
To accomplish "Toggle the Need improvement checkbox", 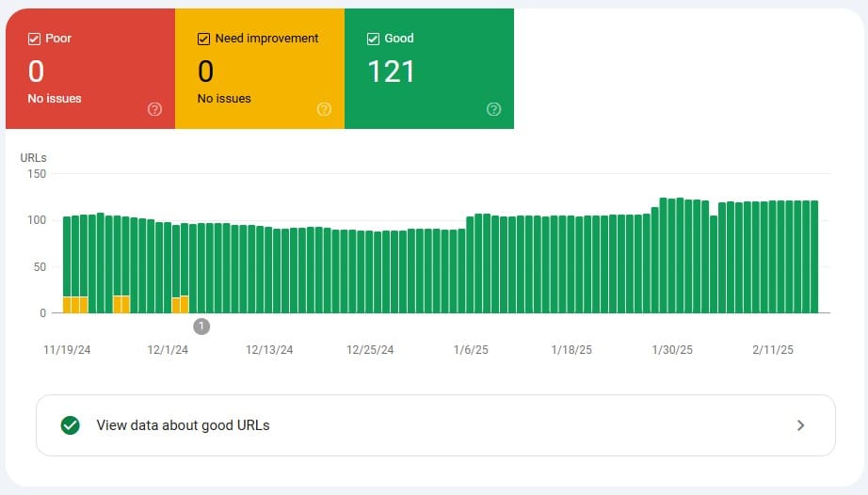I will pyautogui.click(x=203, y=39).
